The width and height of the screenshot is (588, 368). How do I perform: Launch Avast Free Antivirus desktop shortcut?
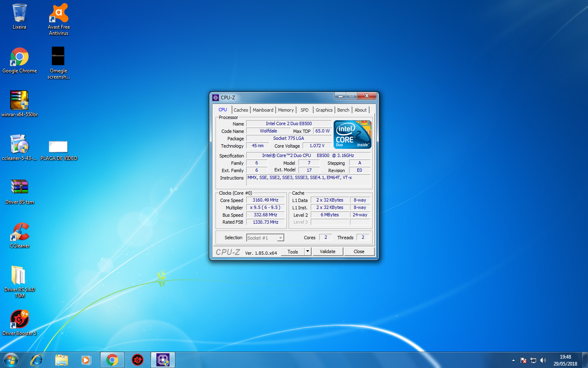(x=59, y=19)
